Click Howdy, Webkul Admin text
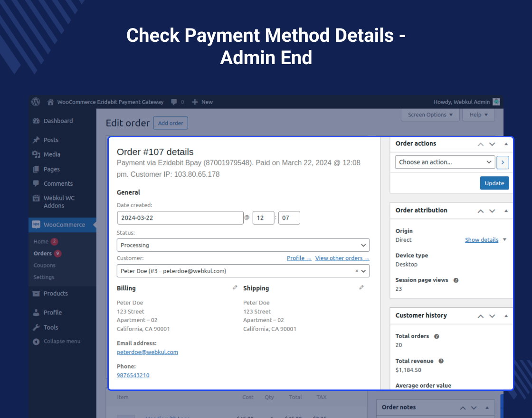Screen dimensions: 532x418 tap(461, 102)
